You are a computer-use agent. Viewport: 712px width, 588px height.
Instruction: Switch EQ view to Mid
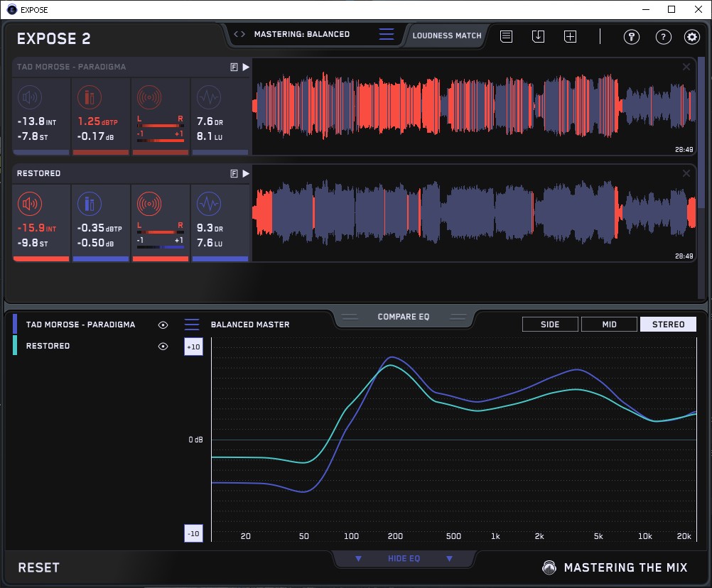click(609, 325)
